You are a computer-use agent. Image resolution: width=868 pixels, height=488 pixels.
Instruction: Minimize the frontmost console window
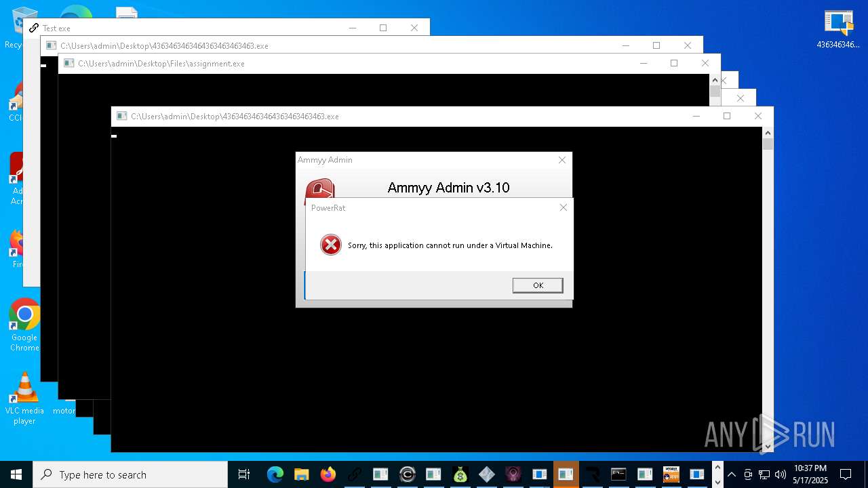(x=696, y=116)
